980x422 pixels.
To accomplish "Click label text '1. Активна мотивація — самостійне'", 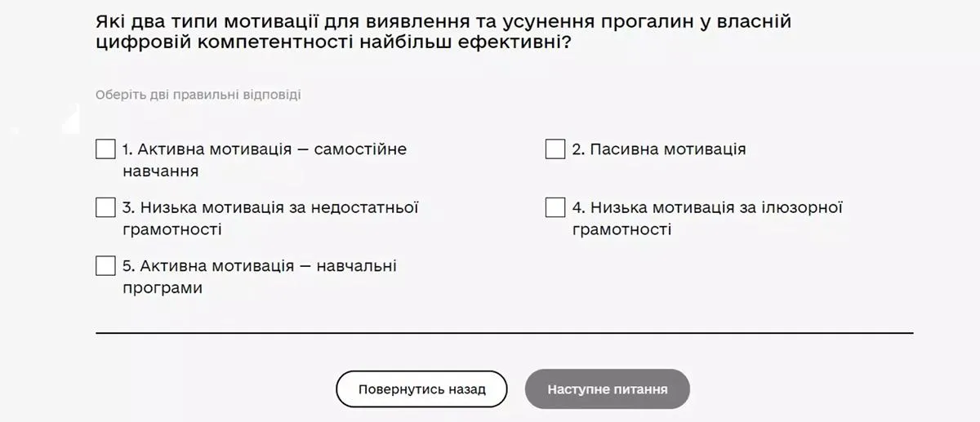I will click(265, 149).
